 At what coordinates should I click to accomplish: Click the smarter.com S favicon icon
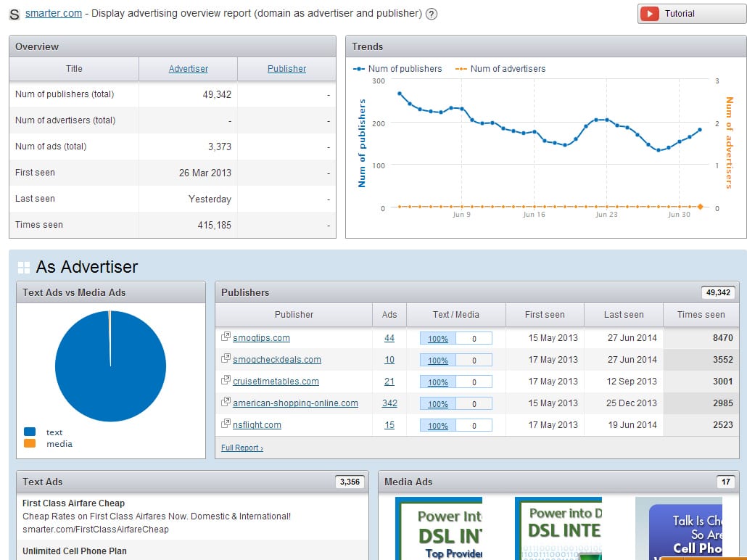(15, 15)
